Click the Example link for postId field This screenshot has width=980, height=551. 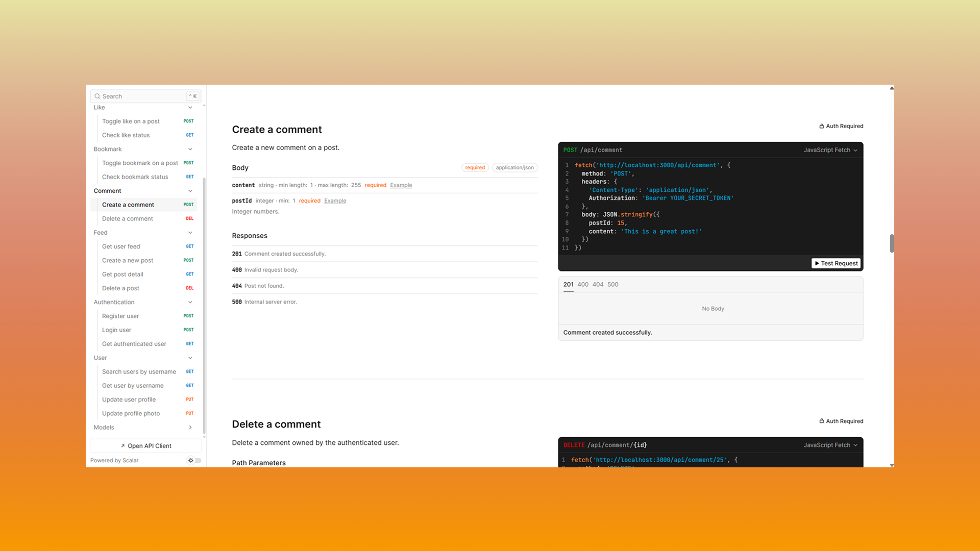tap(335, 201)
